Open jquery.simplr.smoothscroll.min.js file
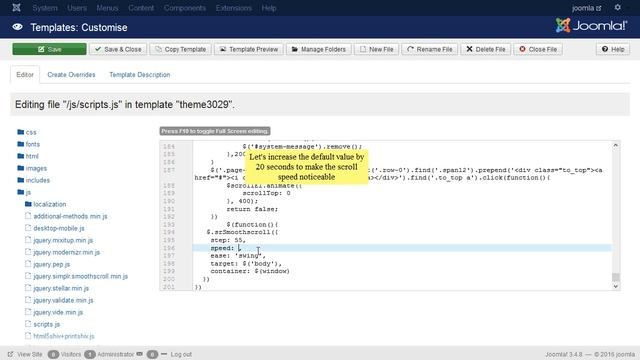640x360 pixels. (80, 276)
